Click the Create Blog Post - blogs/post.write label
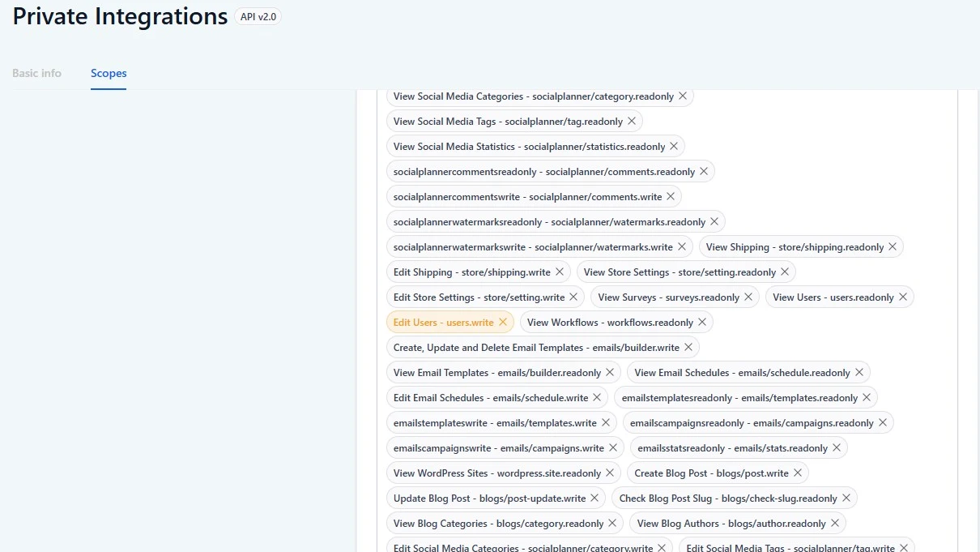The width and height of the screenshot is (980, 552). [x=712, y=473]
